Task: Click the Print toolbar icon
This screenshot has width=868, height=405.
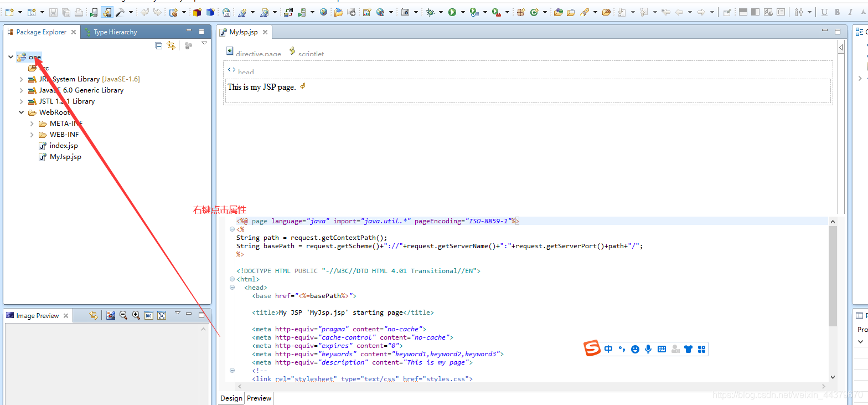Action: pyautogui.click(x=79, y=12)
